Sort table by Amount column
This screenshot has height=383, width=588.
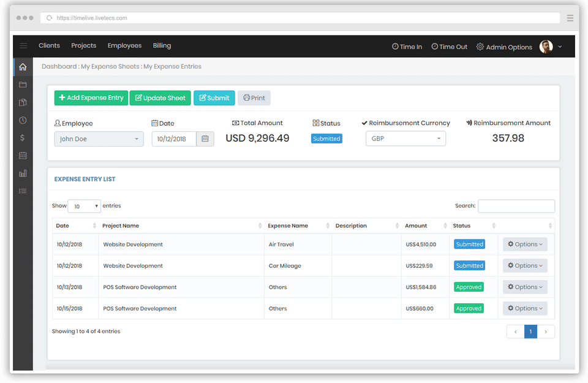445,226
